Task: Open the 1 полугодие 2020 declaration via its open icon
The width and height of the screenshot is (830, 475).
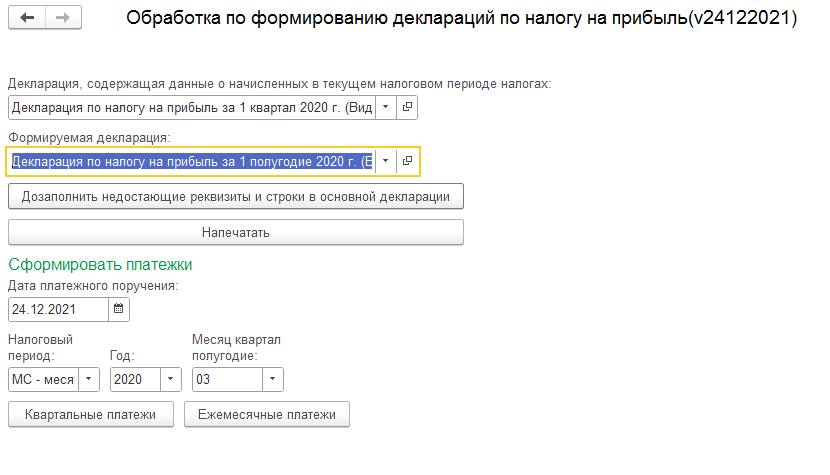Action: pos(408,161)
